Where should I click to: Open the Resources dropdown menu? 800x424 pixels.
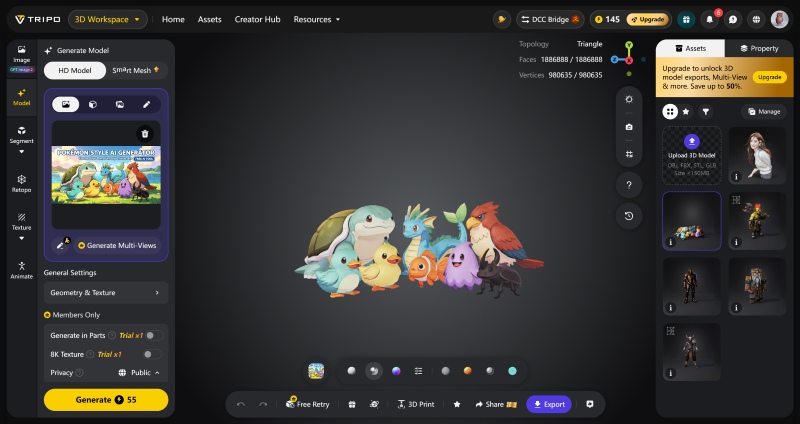(316, 19)
